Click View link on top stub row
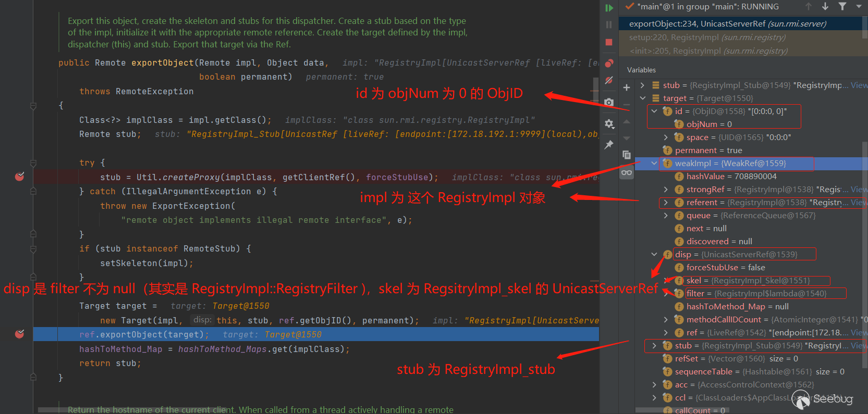Image resolution: width=868 pixels, height=414 pixels. click(859, 85)
